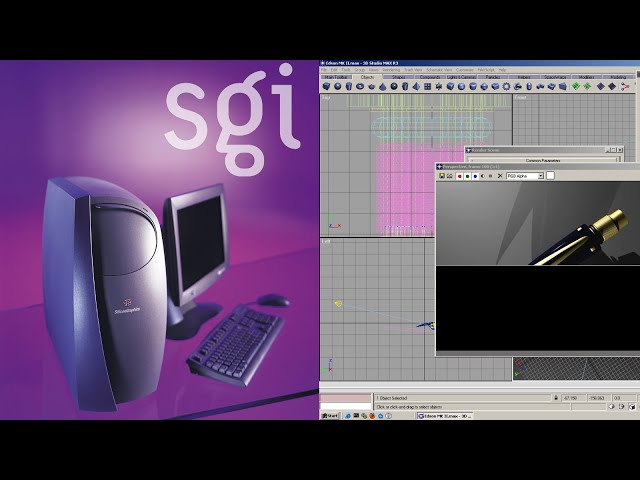Screen dimensions: 640x480
Task: Switch to the Compounds tab
Action: 430,77
